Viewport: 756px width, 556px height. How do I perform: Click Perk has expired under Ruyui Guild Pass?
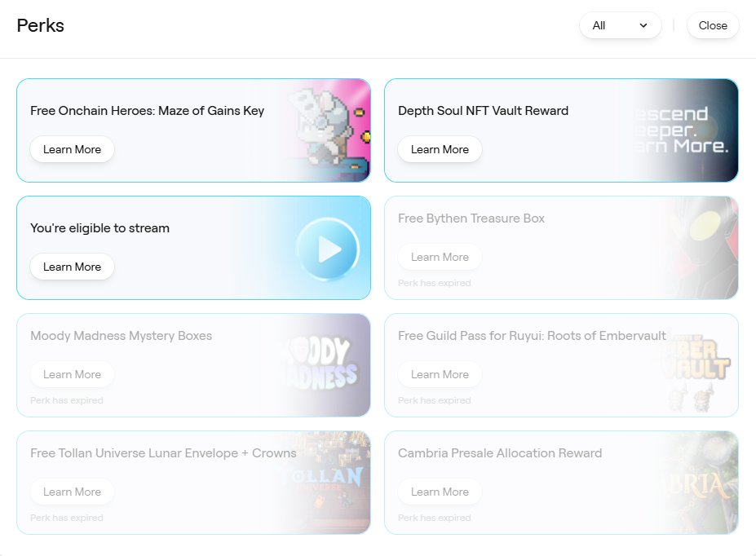[x=435, y=400]
